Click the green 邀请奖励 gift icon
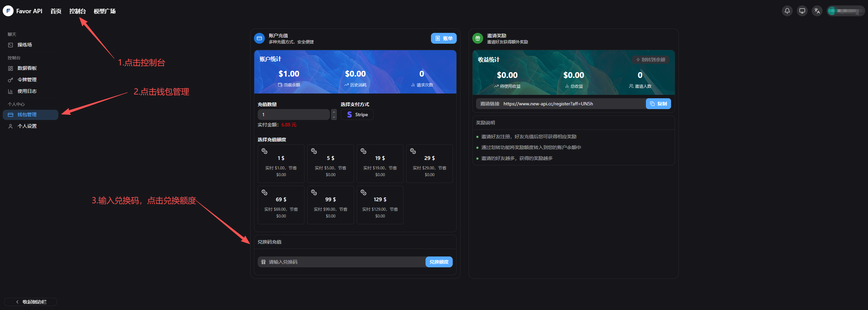This screenshot has height=310, width=868. pos(478,38)
